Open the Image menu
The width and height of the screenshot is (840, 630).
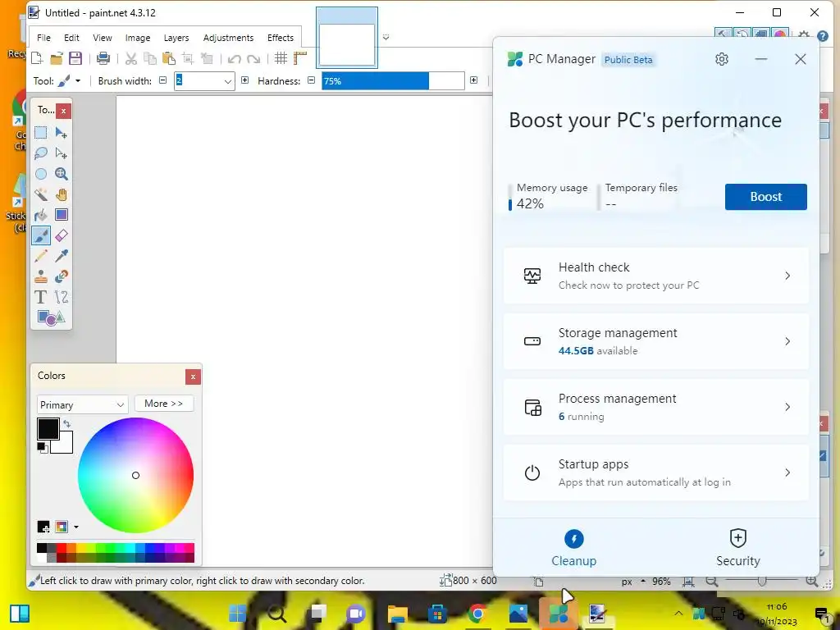[138, 38]
